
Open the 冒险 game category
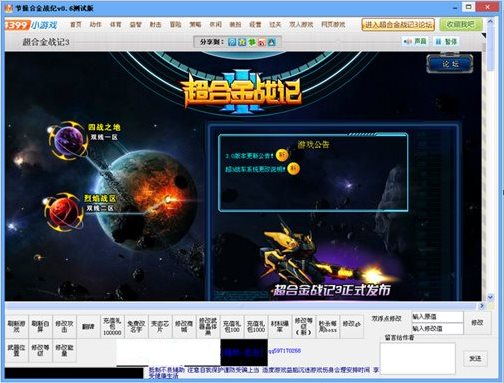tap(176, 25)
